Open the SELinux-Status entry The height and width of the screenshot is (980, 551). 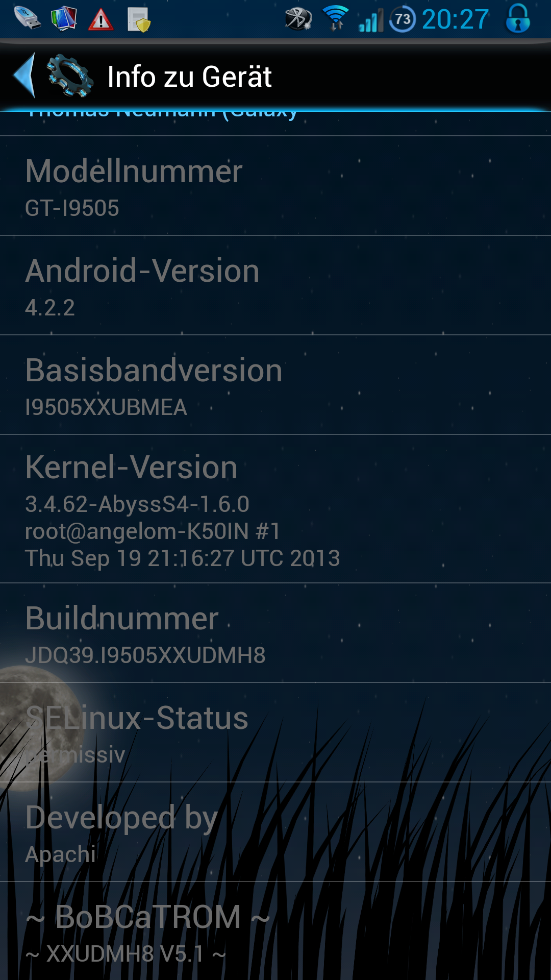coord(275,733)
